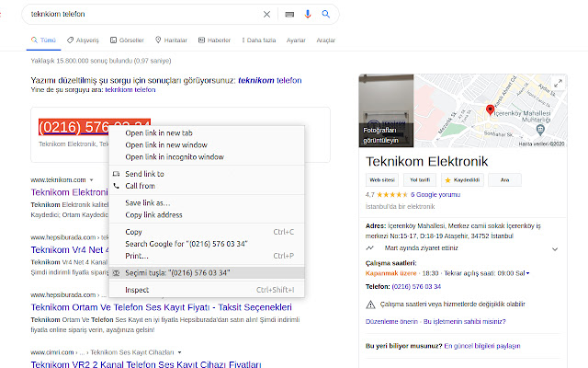Choose Open link in new tab
The width and height of the screenshot is (588, 368).
point(207,132)
